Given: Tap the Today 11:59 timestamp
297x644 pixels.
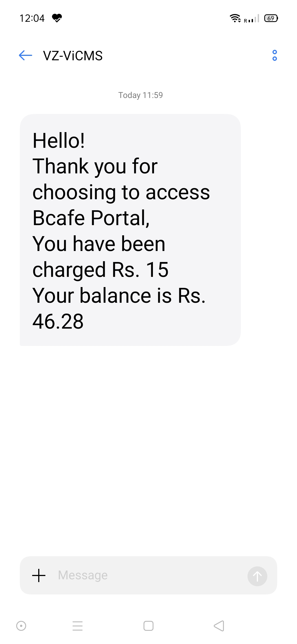Looking at the screenshot, I should (x=141, y=95).
